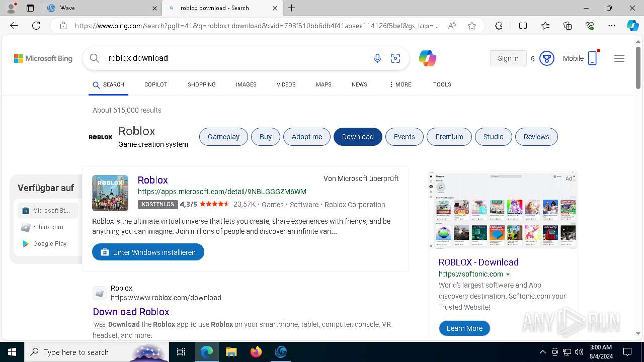The height and width of the screenshot is (362, 644).
Task: Open Roblox app thumbnail image
Action: [110, 193]
